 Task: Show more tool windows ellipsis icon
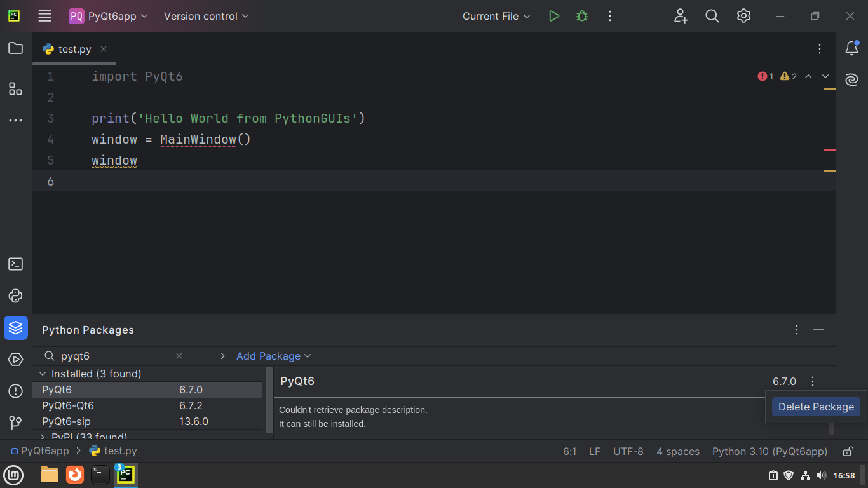coord(16,120)
